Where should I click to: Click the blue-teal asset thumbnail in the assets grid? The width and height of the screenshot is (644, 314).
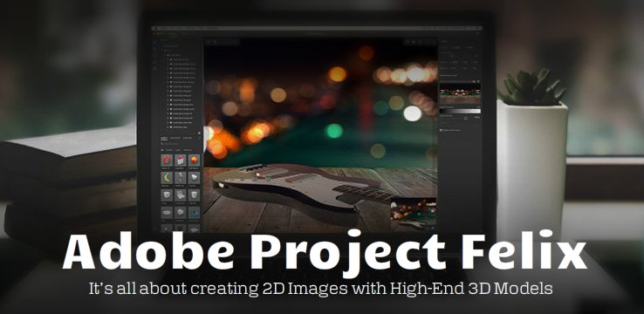pyautogui.click(x=195, y=213)
